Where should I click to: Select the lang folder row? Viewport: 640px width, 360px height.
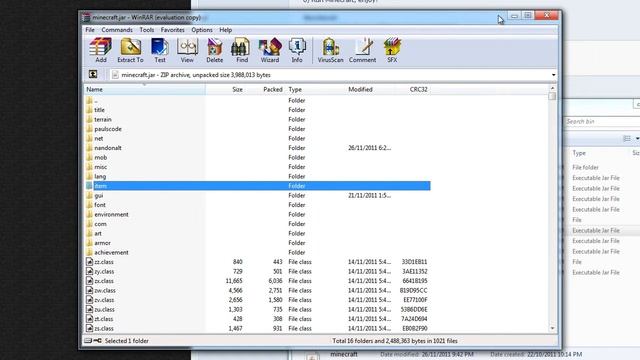[258, 176]
